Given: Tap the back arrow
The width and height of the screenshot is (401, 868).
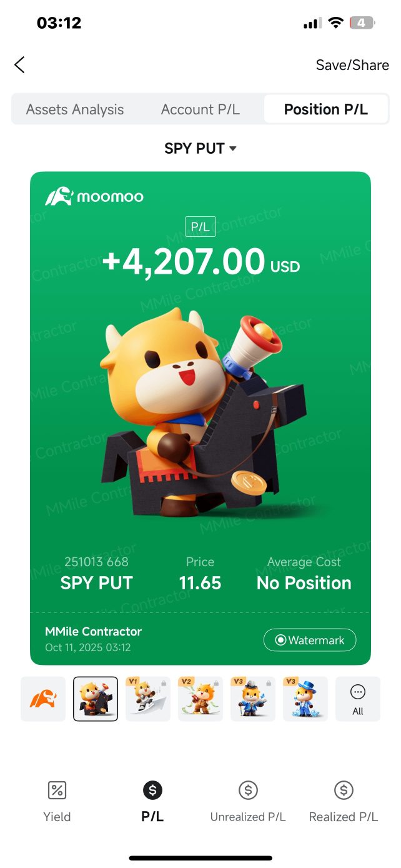Looking at the screenshot, I should pyautogui.click(x=20, y=64).
